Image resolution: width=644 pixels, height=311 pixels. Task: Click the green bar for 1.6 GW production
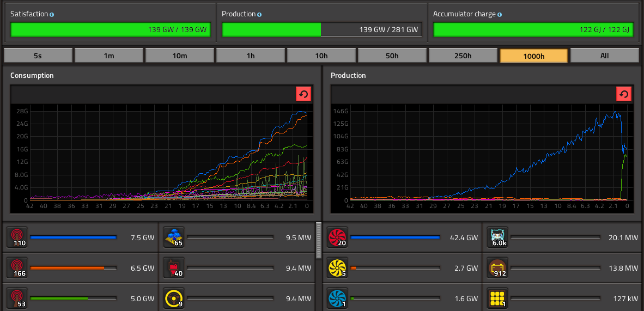[395, 298]
